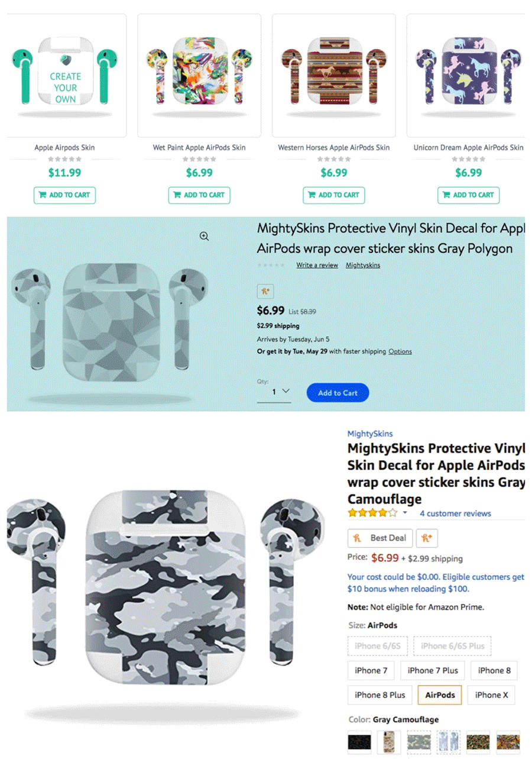532x759 pixels.
Task: Click star rating under Unicorn Dream AirPods Skin
Action: pyautogui.click(x=468, y=159)
